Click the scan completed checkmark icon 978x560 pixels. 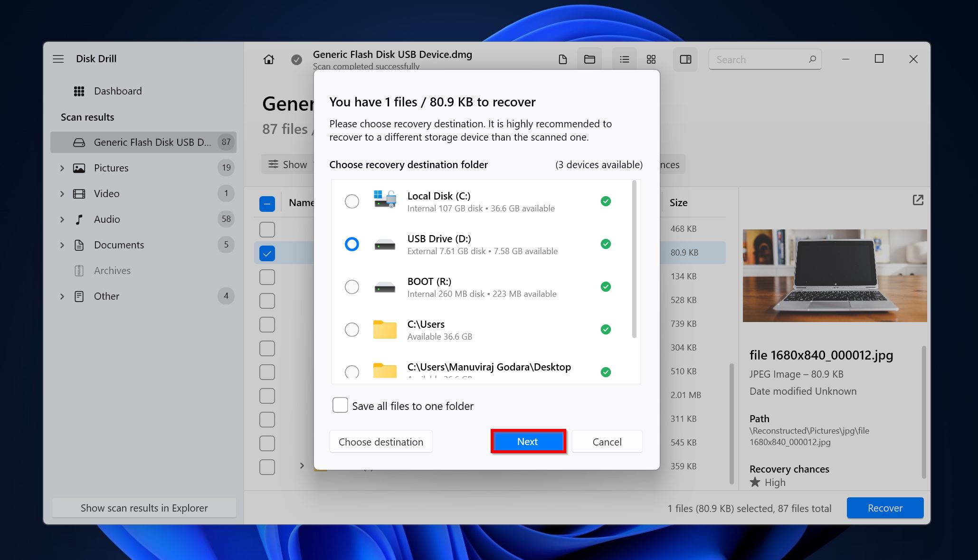(296, 59)
